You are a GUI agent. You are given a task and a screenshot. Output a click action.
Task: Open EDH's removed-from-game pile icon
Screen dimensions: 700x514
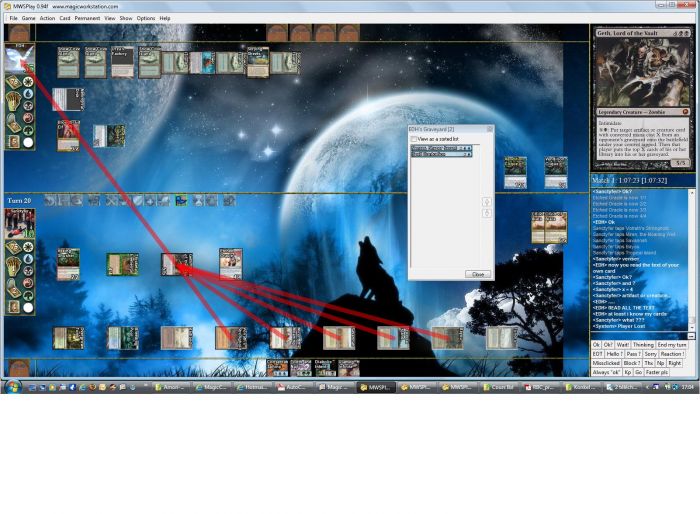click(14, 142)
